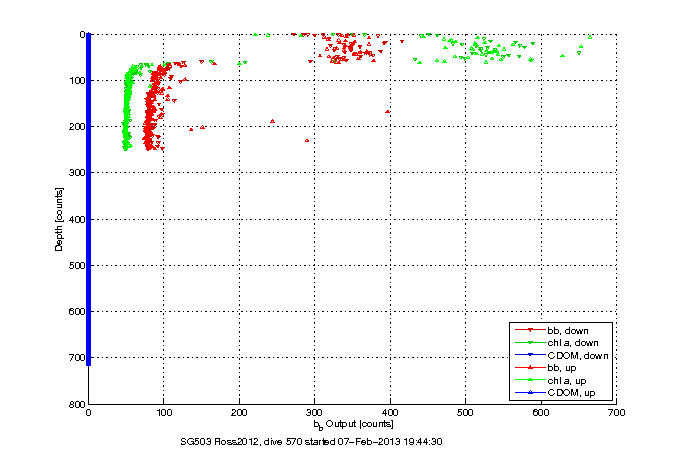Image resolution: width=681 pixels, height=454 pixels.
Task: Click the plot title 'SG503 Ross2012, dive 570'
Action: coord(311,442)
